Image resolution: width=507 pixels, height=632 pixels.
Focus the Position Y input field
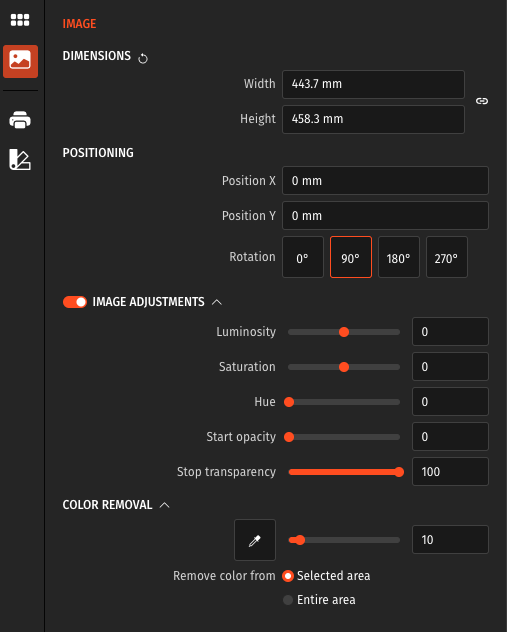tap(385, 216)
